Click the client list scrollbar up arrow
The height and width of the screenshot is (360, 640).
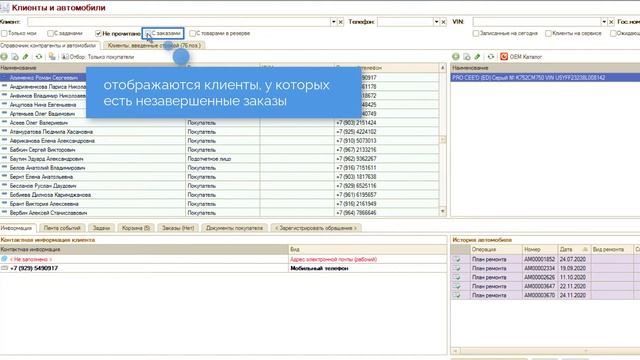point(443,68)
